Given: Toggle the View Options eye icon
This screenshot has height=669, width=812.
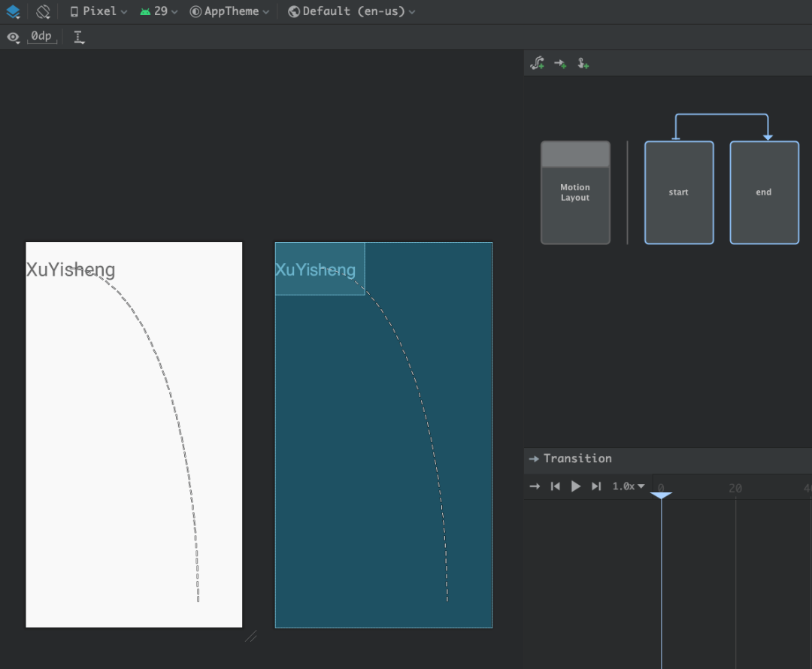Looking at the screenshot, I should (13, 37).
